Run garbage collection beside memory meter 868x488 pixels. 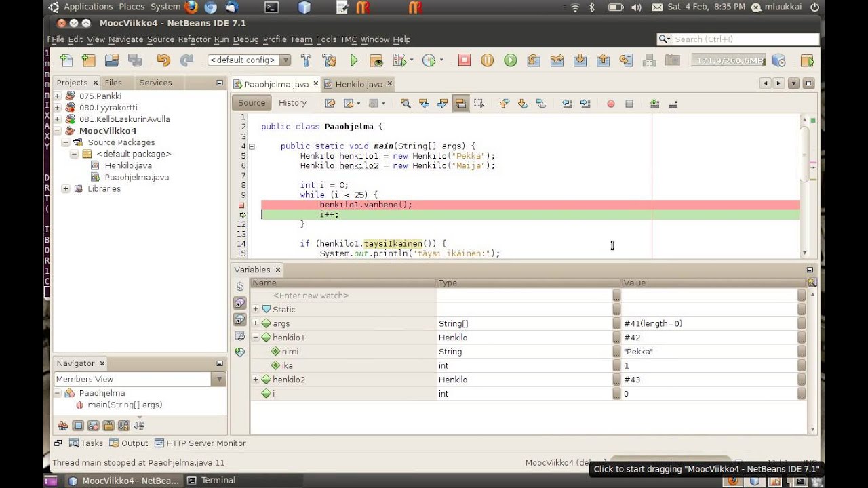(x=778, y=60)
